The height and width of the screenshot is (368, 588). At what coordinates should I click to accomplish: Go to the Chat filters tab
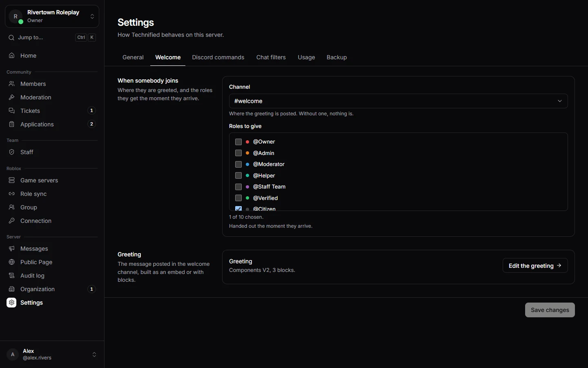tap(271, 57)
